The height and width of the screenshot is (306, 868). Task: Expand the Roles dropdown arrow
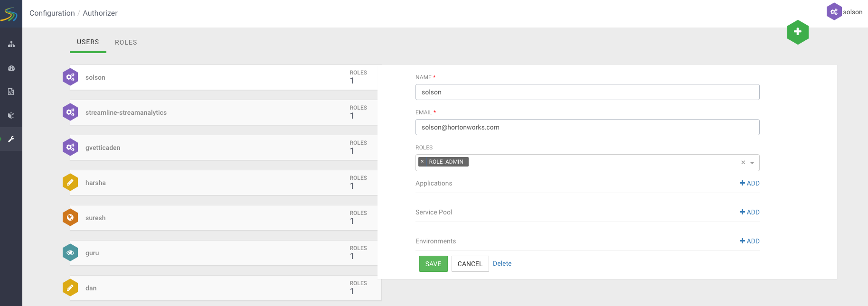pos(752,163)
